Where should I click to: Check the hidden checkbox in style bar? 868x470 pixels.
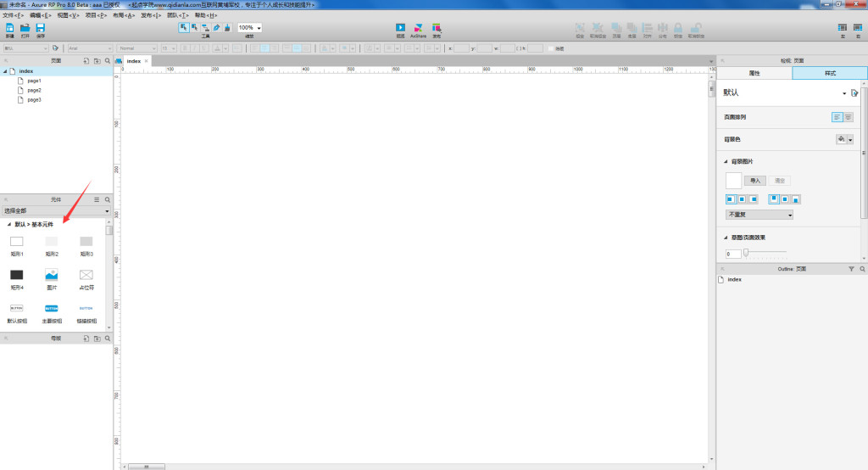551,48
